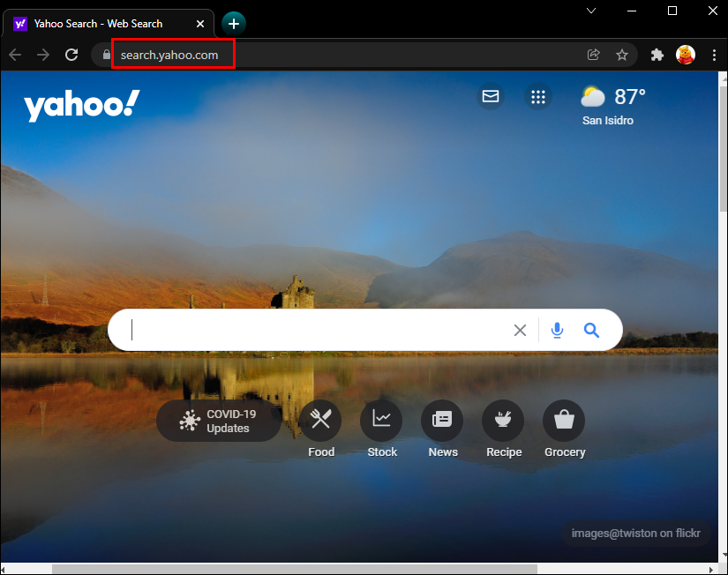View site information via padlock icon
This screenshot has width=728, height=575.
point(106,55)
